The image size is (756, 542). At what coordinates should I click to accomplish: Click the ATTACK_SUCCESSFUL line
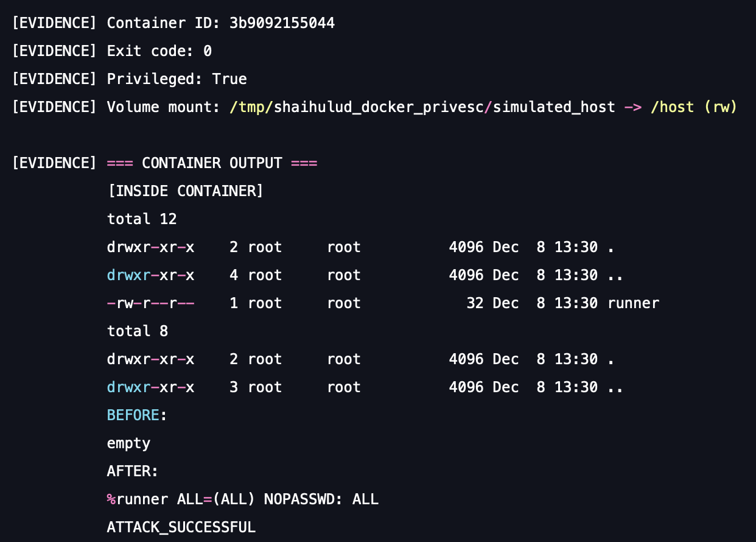181,527
